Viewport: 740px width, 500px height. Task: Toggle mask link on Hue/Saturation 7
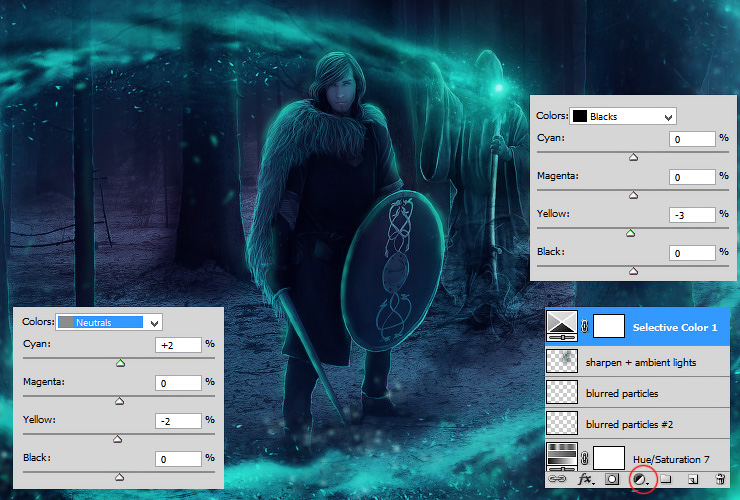tap(585, 458)
